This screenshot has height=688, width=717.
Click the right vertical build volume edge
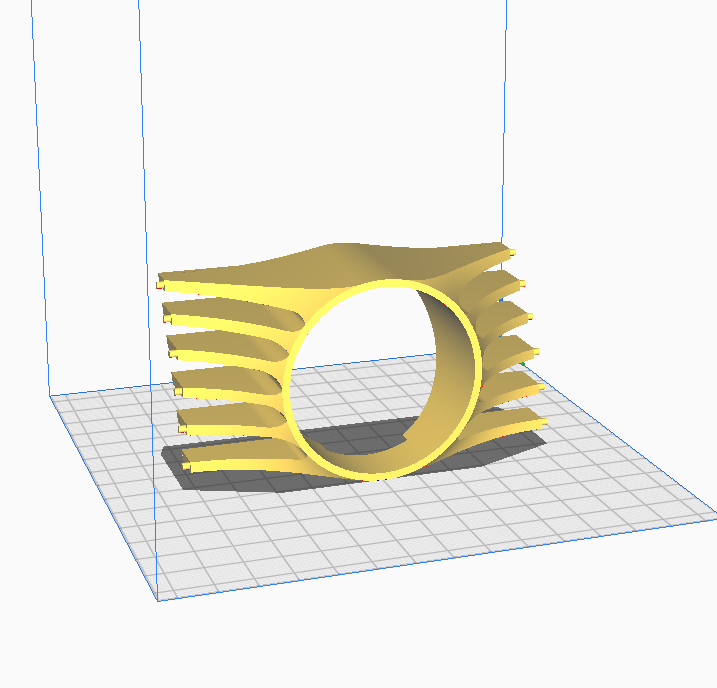coord(514,120)
